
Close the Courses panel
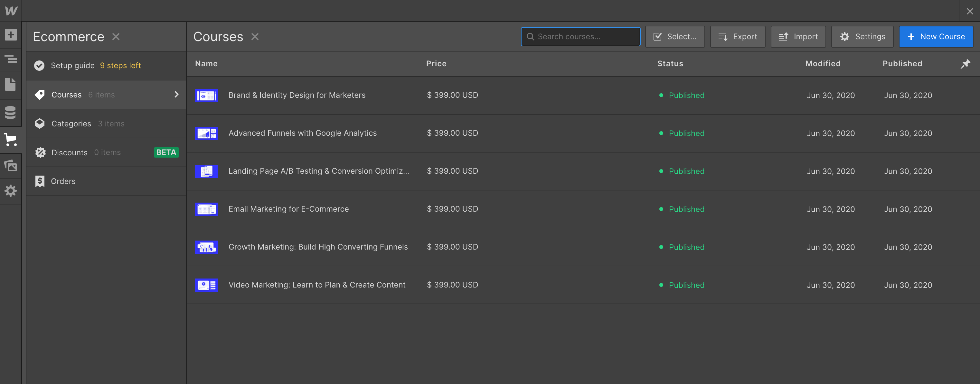coord(255,36)
